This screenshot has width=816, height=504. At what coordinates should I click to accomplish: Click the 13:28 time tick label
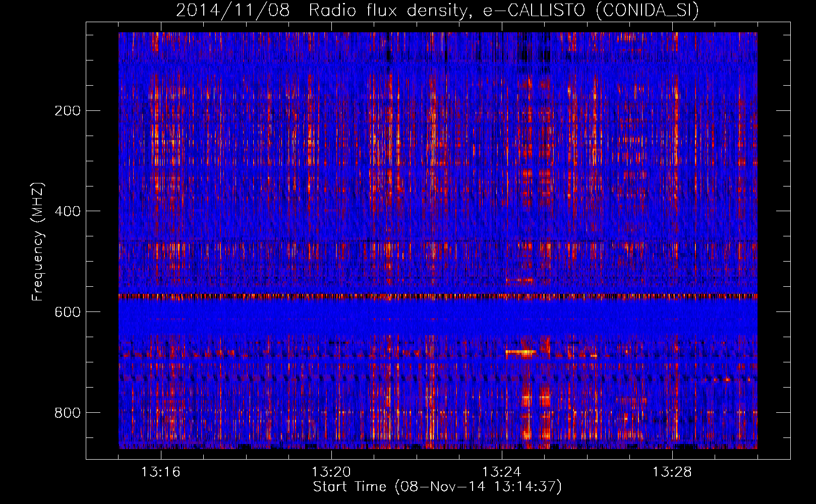pyautogui.click(x=672, y=472)
